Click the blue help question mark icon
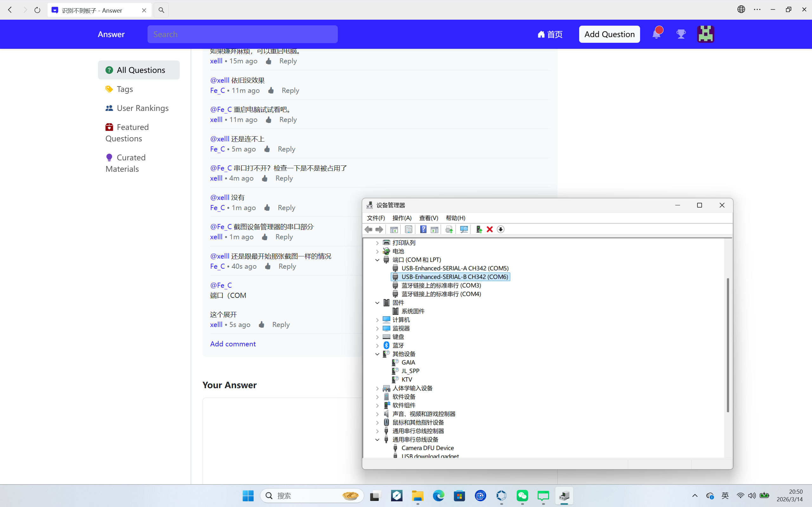The image size is (812, 507). pos(423,229)
